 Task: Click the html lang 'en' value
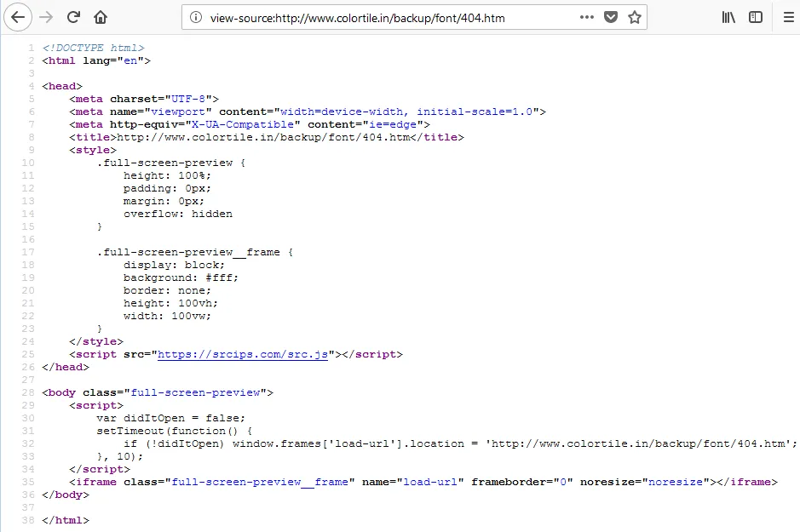click(130, 60)
